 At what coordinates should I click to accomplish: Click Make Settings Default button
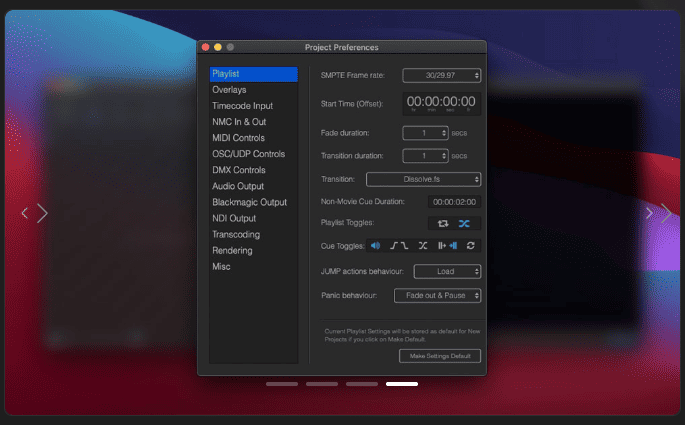point(440,356)
